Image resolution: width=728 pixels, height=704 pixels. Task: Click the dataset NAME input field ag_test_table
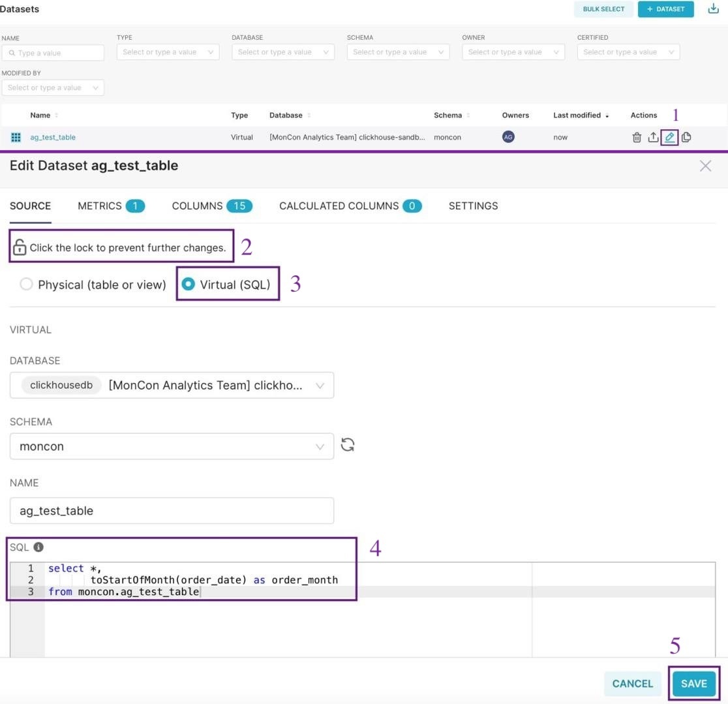172,511
